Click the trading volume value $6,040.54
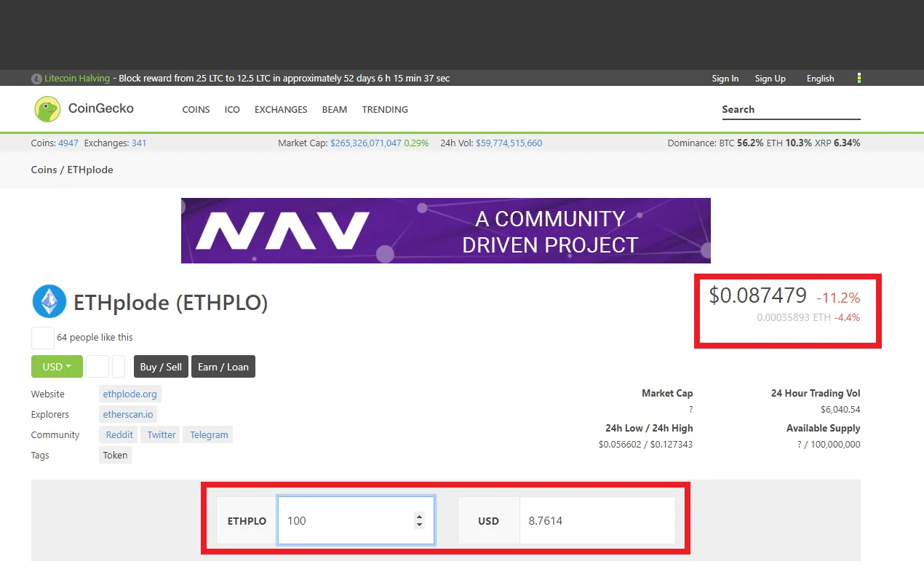 tap(840, 410)
